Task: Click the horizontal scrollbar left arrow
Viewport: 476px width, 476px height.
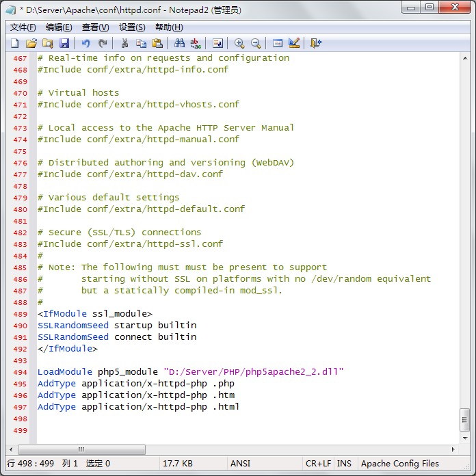Action: pyautogui.click(x=11, y=449)
